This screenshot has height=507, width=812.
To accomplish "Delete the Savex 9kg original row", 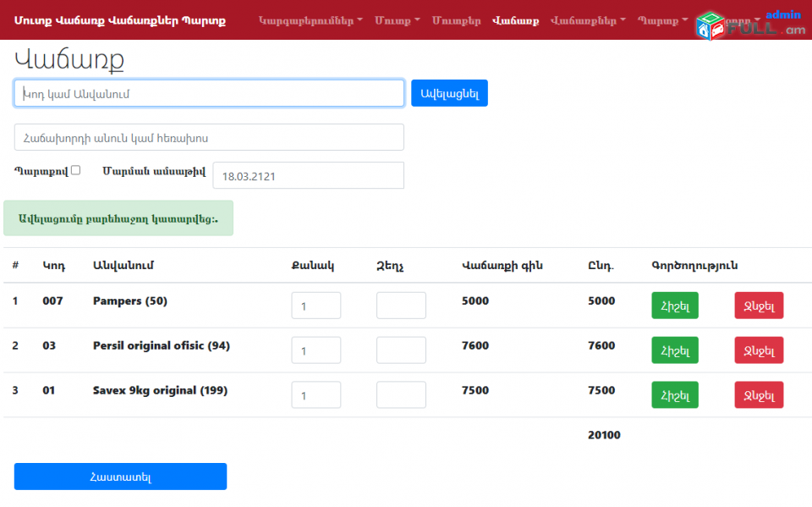I will click(x=760, y=395).
